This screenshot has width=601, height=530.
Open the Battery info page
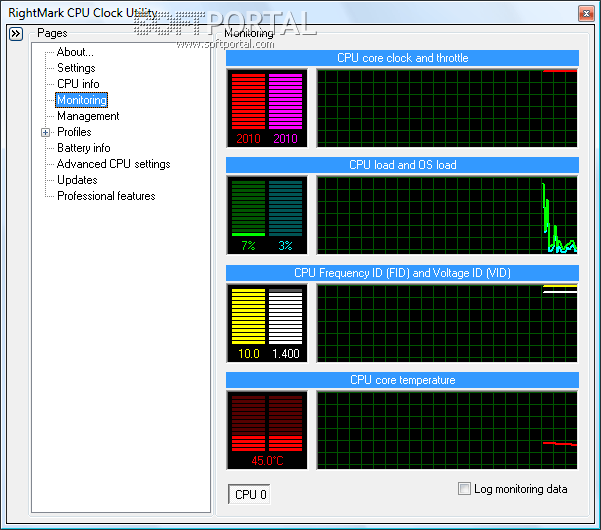pos(84,148)
